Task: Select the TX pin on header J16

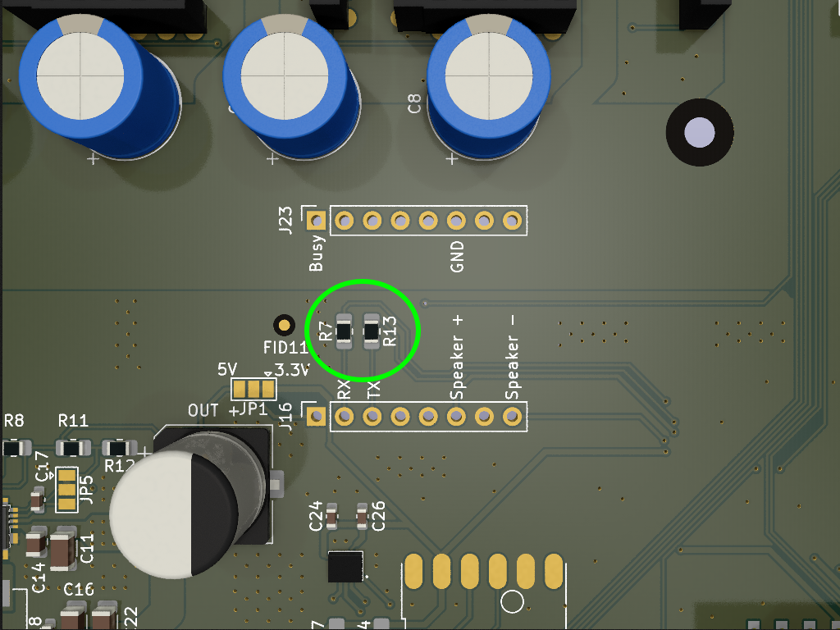Action: click(372, 418)
